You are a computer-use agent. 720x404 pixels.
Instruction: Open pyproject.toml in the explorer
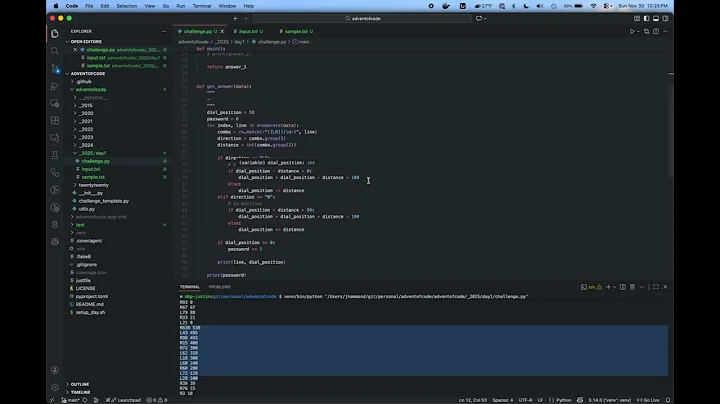92,296
